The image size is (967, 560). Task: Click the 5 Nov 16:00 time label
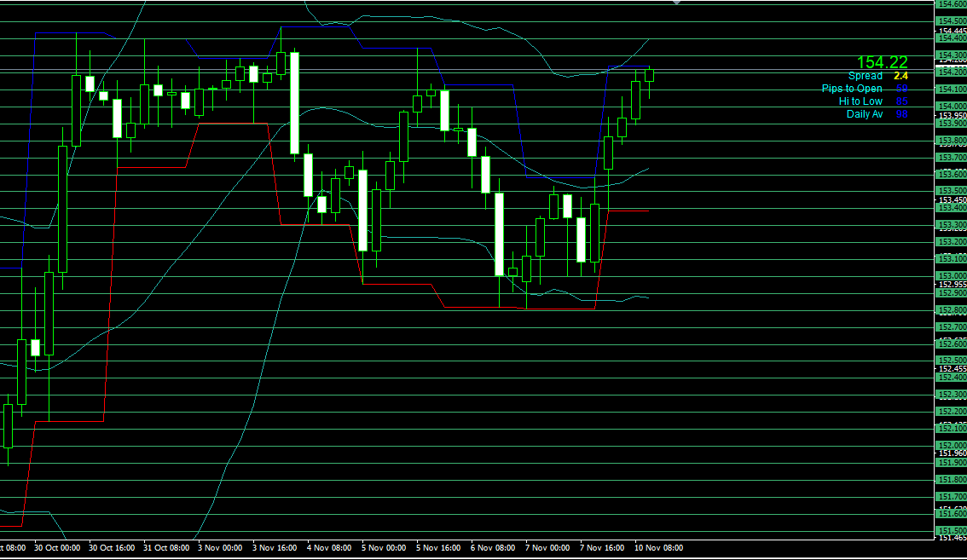pos(438,548)
